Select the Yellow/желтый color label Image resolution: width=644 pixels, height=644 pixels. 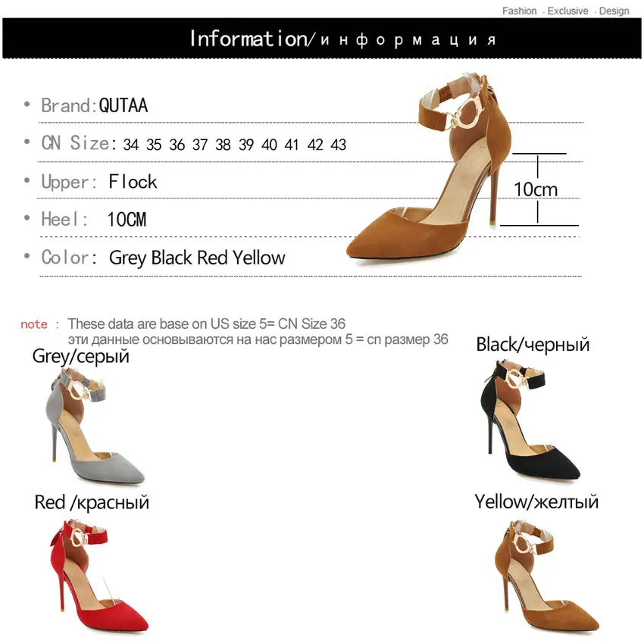(x=536, y=502)
